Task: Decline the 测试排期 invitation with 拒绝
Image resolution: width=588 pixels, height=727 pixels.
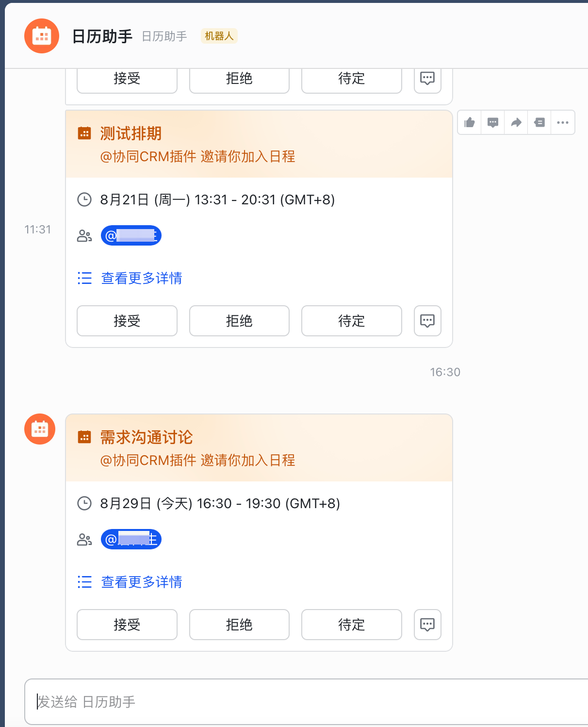Action: coord(239,321)
